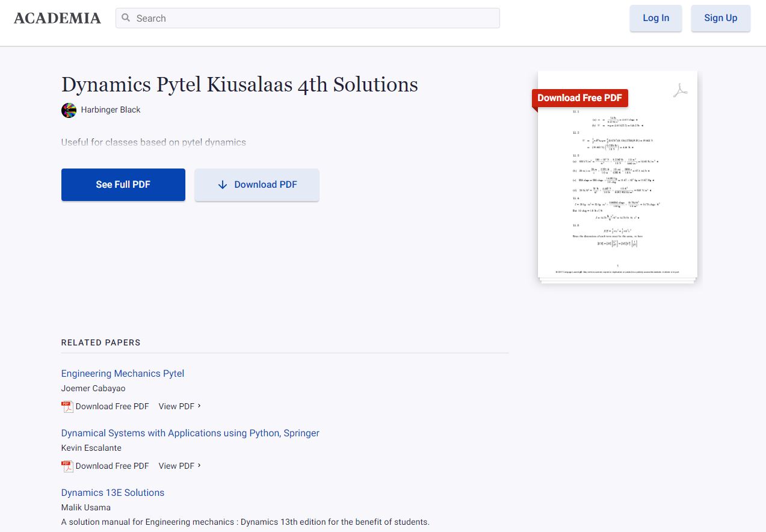Open author link Harbinger Black
766x532 pixels.
click(111, 110)
